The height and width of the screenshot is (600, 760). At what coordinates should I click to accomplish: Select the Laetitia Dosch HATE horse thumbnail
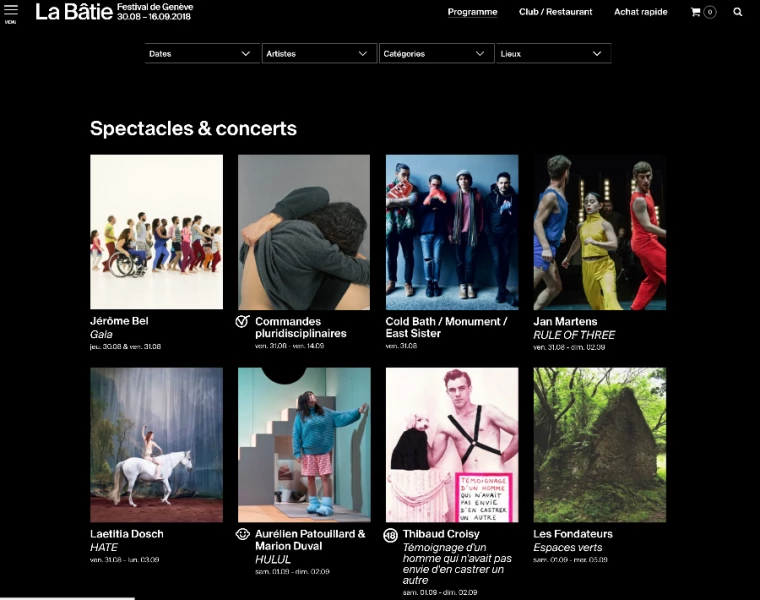point(157,445)
